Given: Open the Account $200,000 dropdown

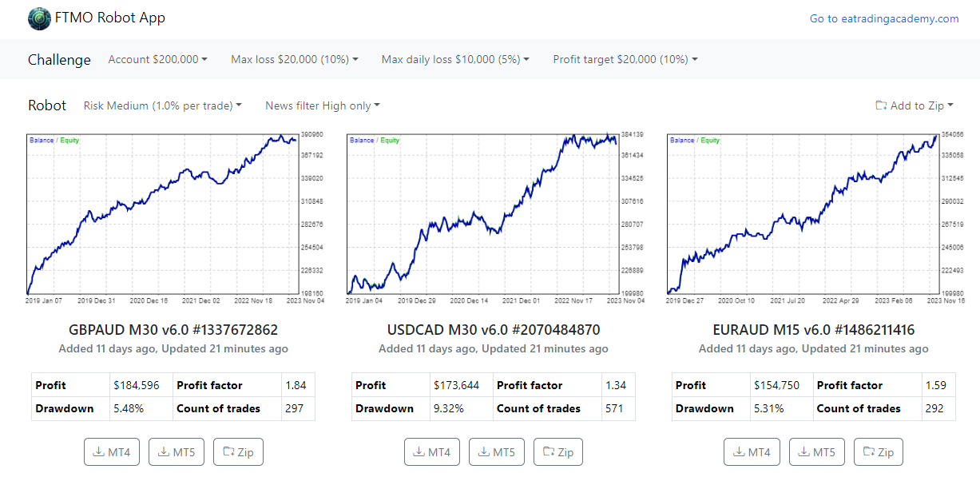Looking at the screenshot, I should (x=158, y=59).
